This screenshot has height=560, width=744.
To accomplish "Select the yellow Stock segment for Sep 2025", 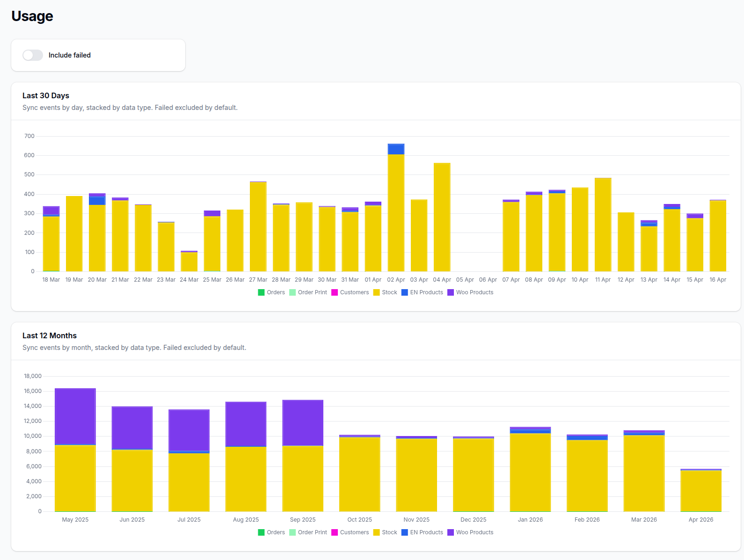I will (x=303, y=479).
